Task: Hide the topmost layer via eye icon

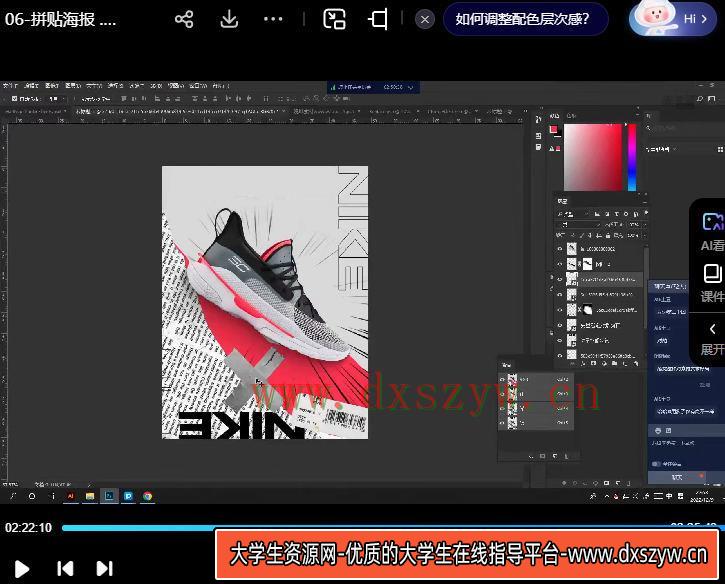Action: 560,249
